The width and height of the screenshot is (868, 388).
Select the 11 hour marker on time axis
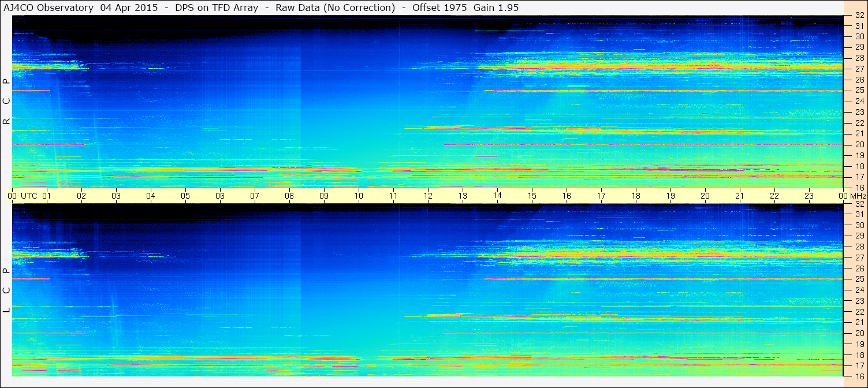[x=393, y=196]
